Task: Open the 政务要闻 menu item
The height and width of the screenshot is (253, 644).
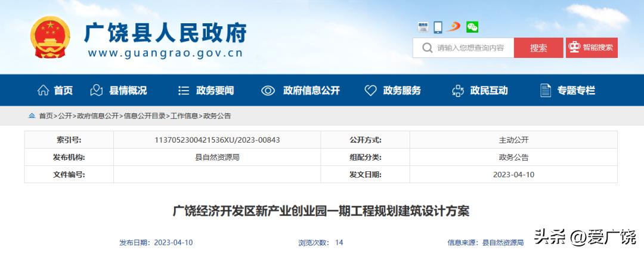Action: [215, 90]
